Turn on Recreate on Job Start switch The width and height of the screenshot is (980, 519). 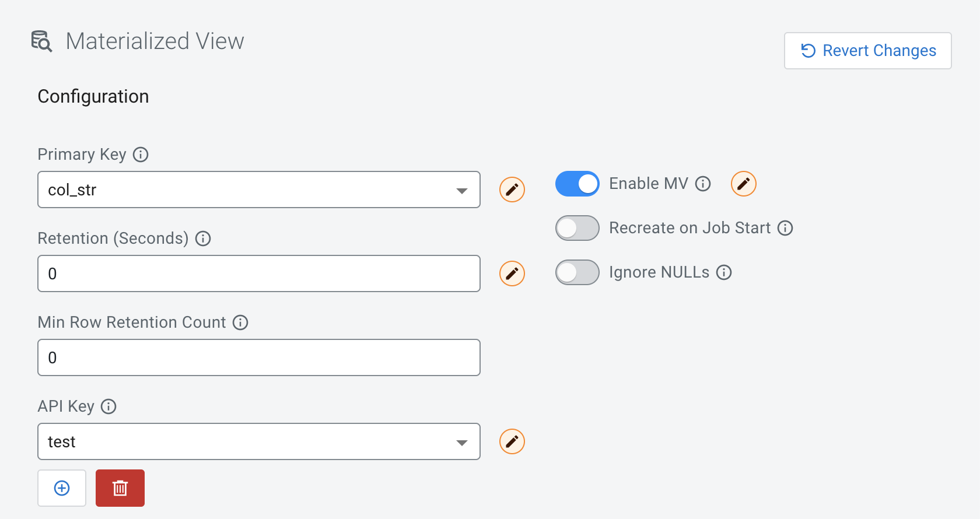577,228
